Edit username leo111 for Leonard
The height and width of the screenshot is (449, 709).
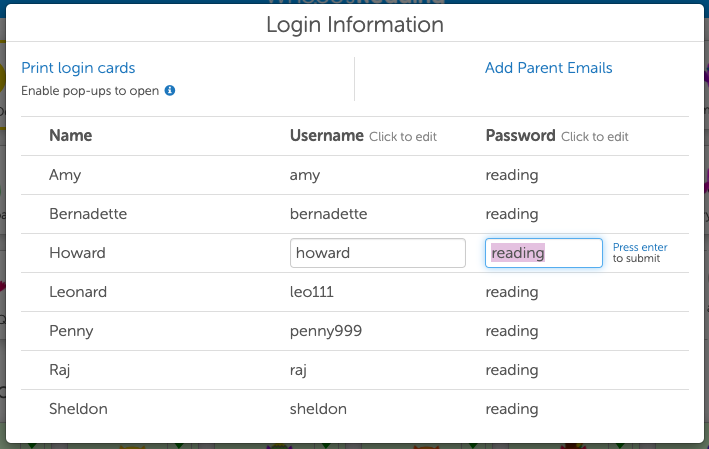click(x=313, y=292)
